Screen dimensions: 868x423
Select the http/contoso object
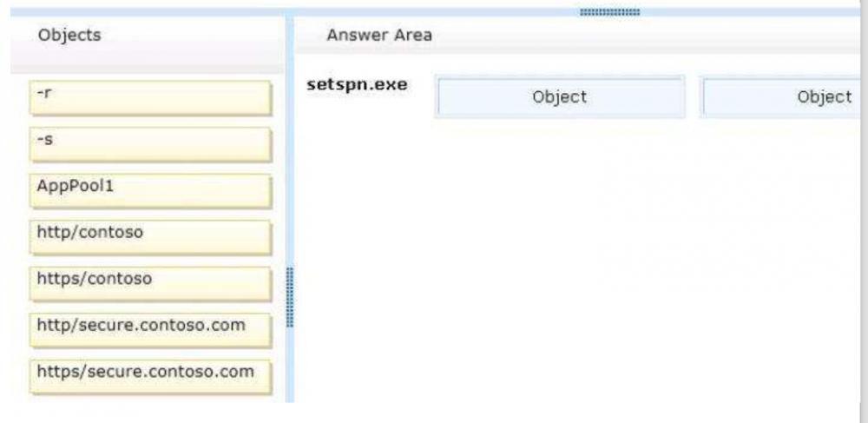point(149,236)
